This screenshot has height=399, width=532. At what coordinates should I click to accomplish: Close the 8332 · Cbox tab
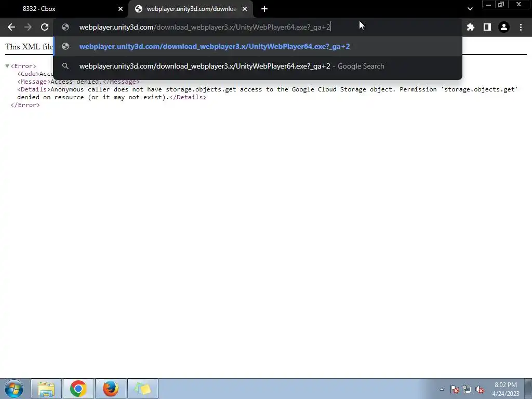point(121,9)
